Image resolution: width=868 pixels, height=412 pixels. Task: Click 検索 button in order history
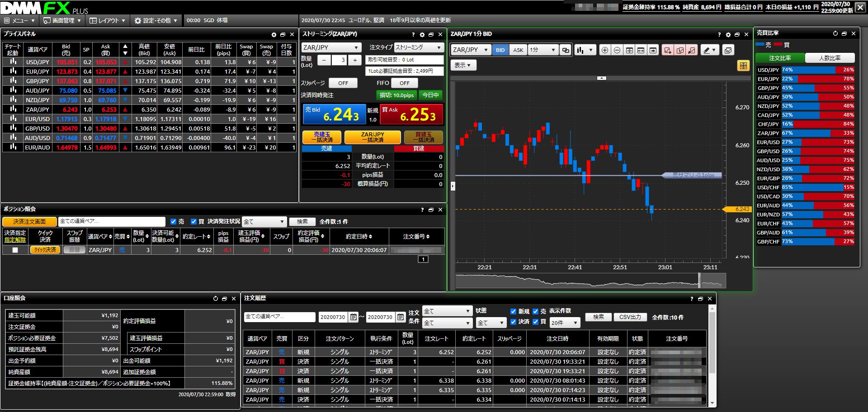599,317
